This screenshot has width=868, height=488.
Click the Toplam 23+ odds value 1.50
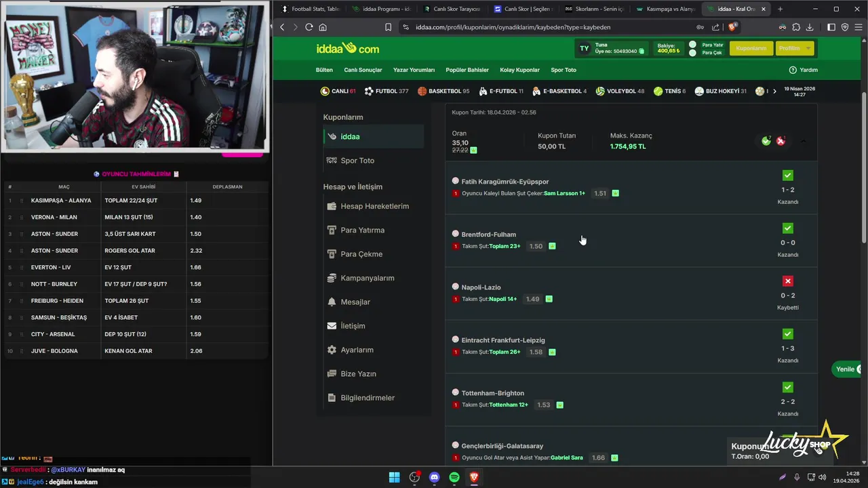point(536,246)
